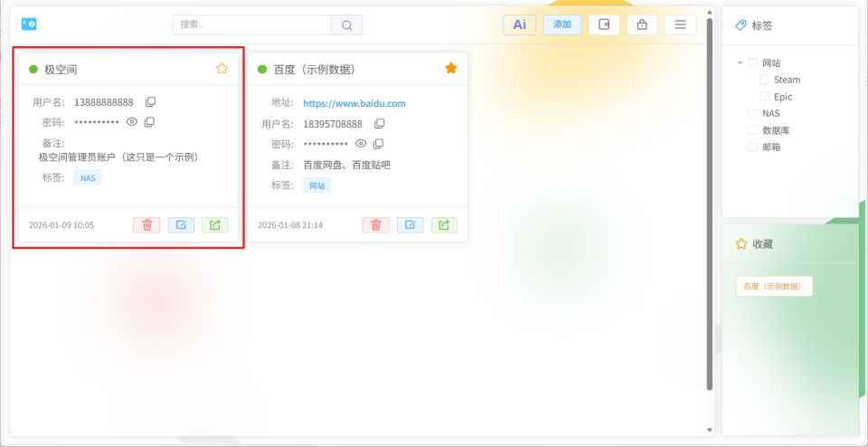The image size is (868, 447).
Task: Click the NAS tag on 极空间 card
Action: coord(88,177)
